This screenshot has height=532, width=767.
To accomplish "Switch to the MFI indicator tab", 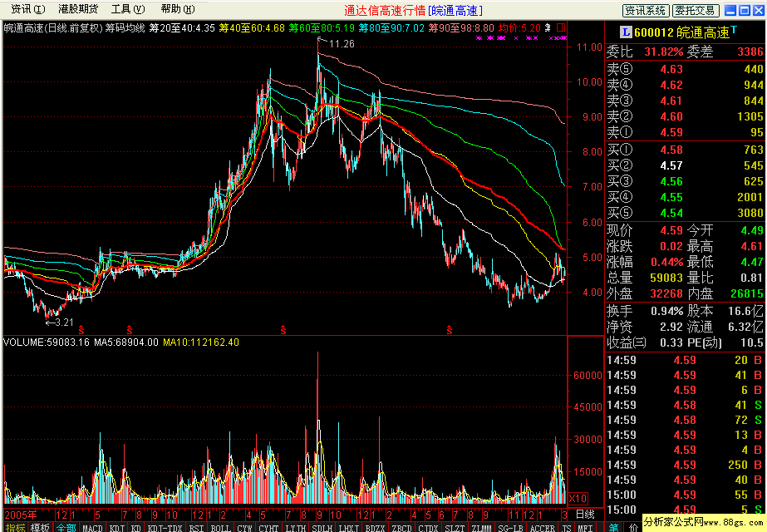I will point(585,528).
